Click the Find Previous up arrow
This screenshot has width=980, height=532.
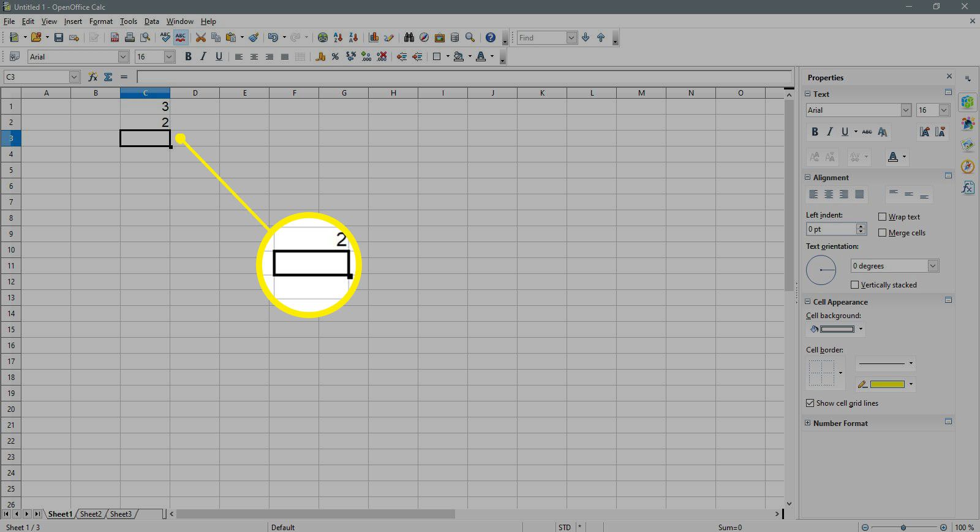point(601,38)
